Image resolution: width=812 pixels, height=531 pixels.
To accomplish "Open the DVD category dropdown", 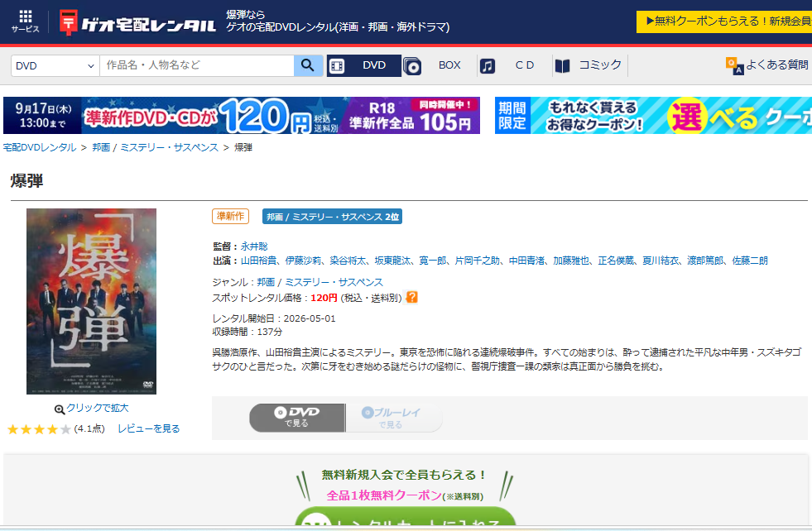I will pyautogui.click(x=55, y=65).
